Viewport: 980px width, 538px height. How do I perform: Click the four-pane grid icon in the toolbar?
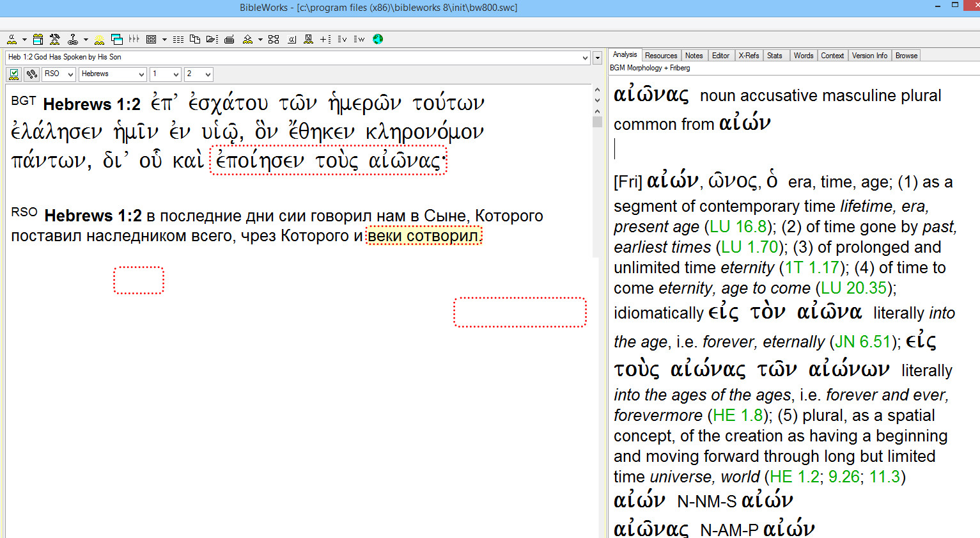[x=151, y=39]
